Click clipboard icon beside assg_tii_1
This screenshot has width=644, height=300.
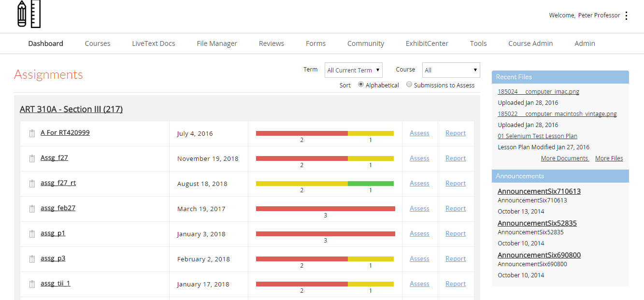coord(32,284)
